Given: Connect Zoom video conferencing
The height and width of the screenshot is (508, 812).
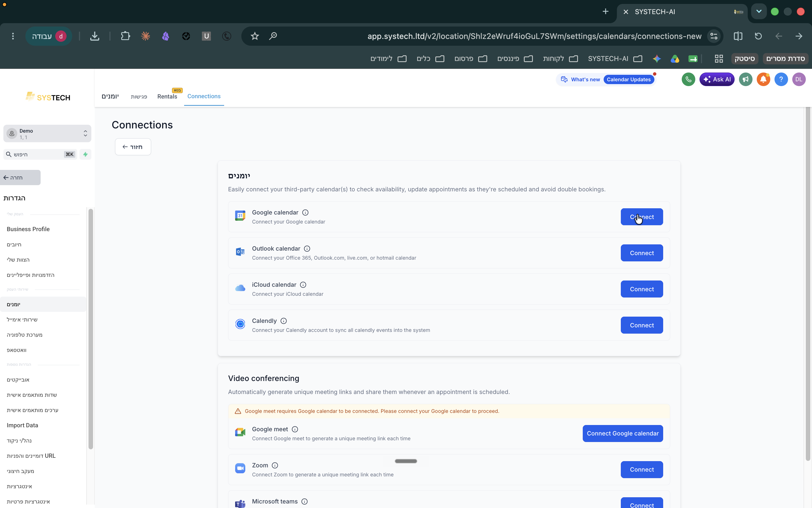Looking at the screenshot, I should point(641,470).
